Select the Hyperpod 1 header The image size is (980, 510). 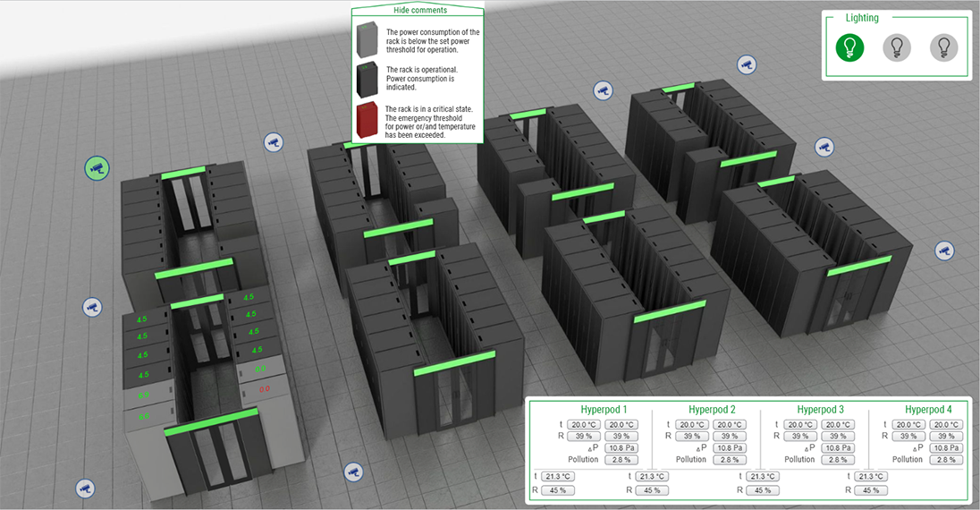(604, 410)
